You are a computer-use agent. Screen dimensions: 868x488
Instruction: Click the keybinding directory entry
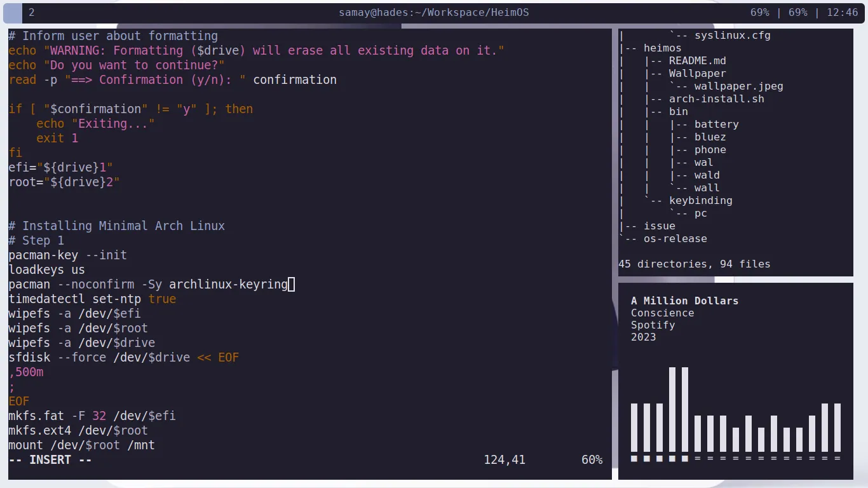pyautogui.click(x=700, y=200)
